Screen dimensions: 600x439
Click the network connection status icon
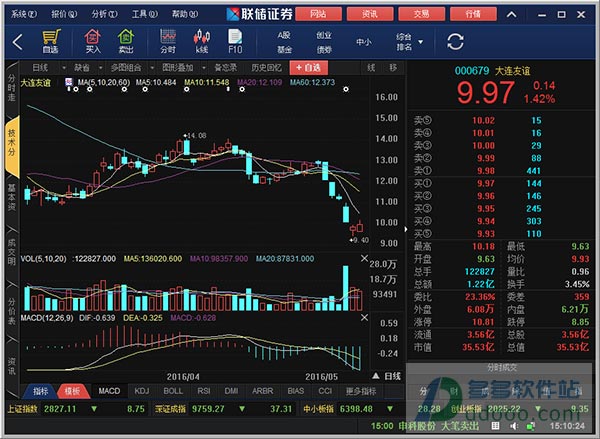531,426
